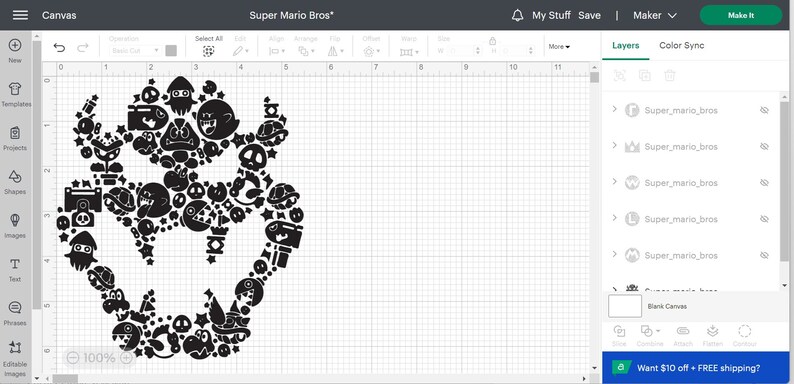The image size is (794, 384).
Task: Click the Attach tool
Action: coord(683,336)
